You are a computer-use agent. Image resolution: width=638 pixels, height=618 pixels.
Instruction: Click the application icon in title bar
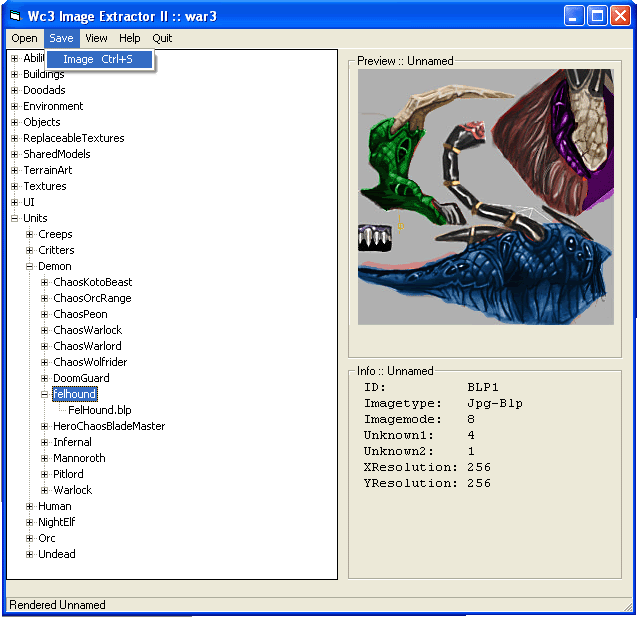point(15,16)
